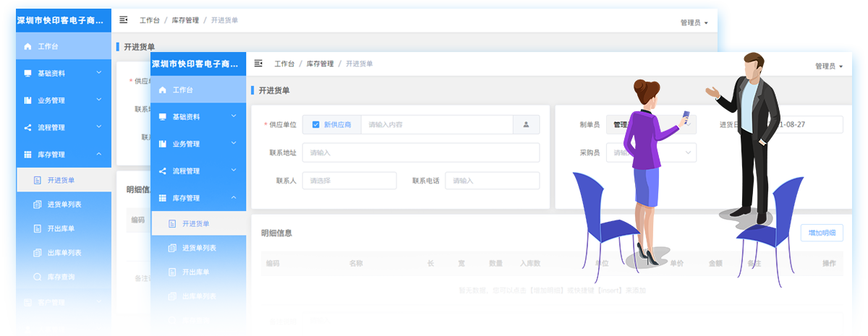Click the 联系地址 input field
The height and width of the screenshot is (336, 868).
[420, 152]
